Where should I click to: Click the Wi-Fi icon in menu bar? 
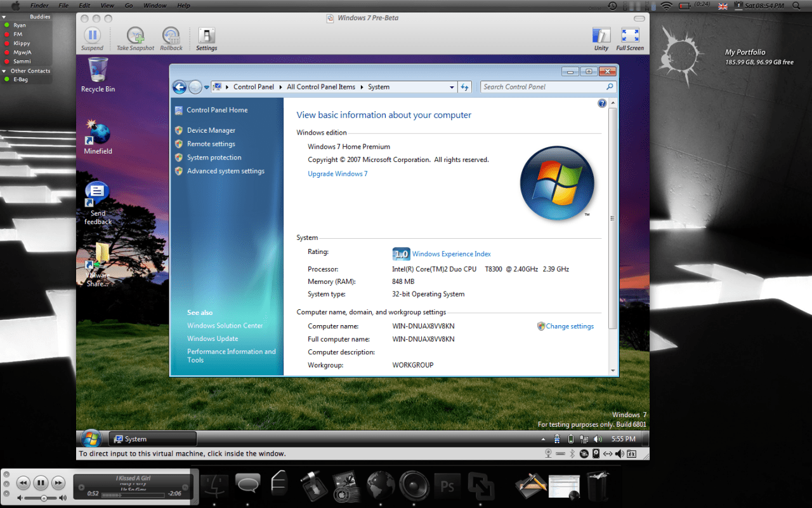tap(666, 6)
